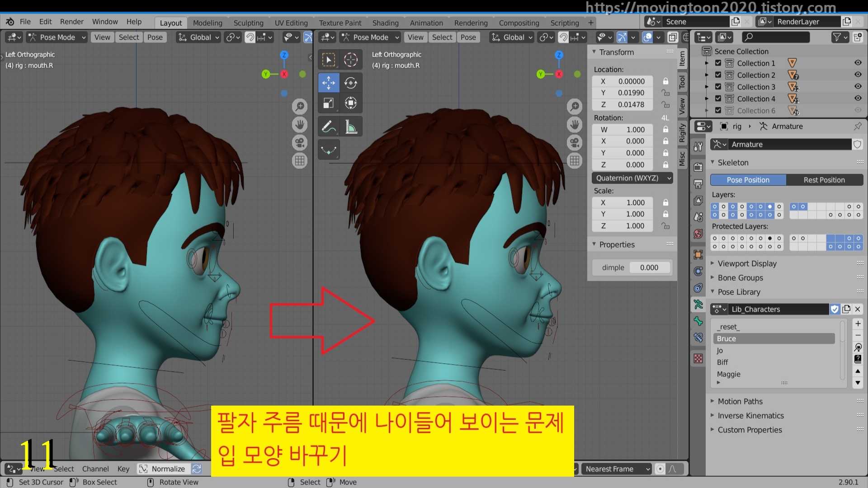Open the Nearest Frame dropdown
The height and width of the screenshot is (488, 868).
(617, 469)
